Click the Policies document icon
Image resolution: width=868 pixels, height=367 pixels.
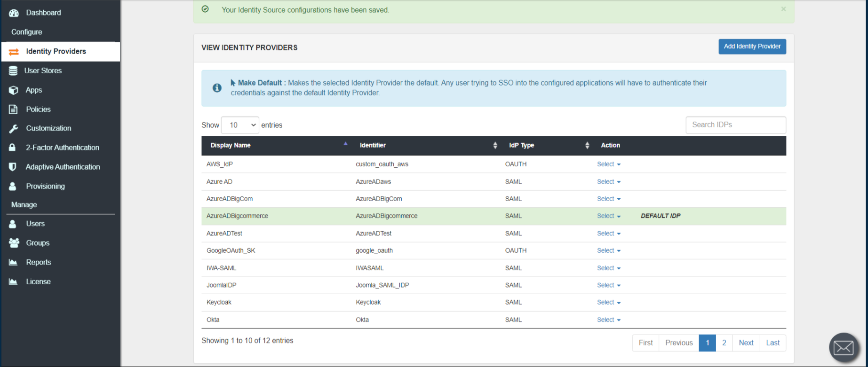[x=13, y=109]
